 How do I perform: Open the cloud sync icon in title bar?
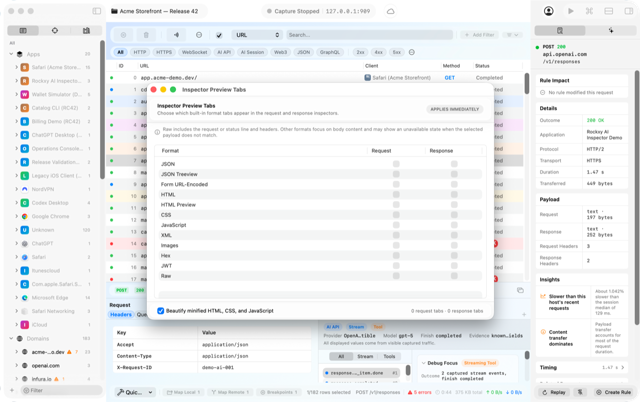(391, 11)
